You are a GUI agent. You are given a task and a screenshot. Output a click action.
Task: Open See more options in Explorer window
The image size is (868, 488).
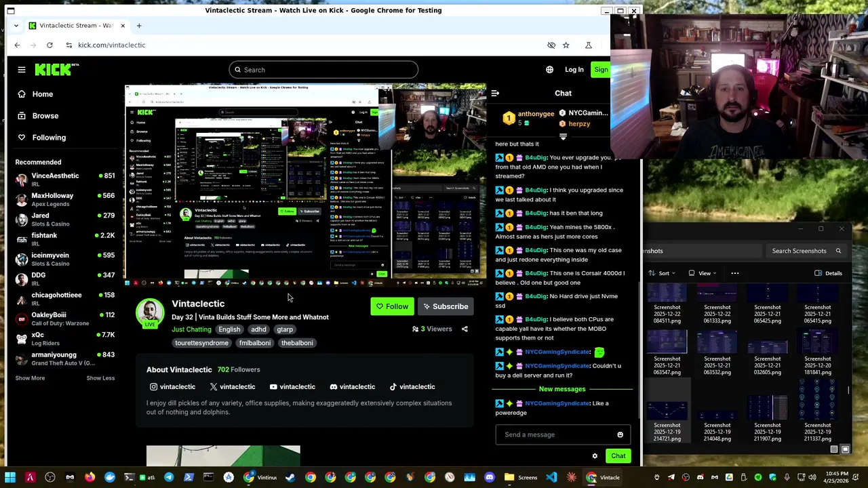[734, 273]
